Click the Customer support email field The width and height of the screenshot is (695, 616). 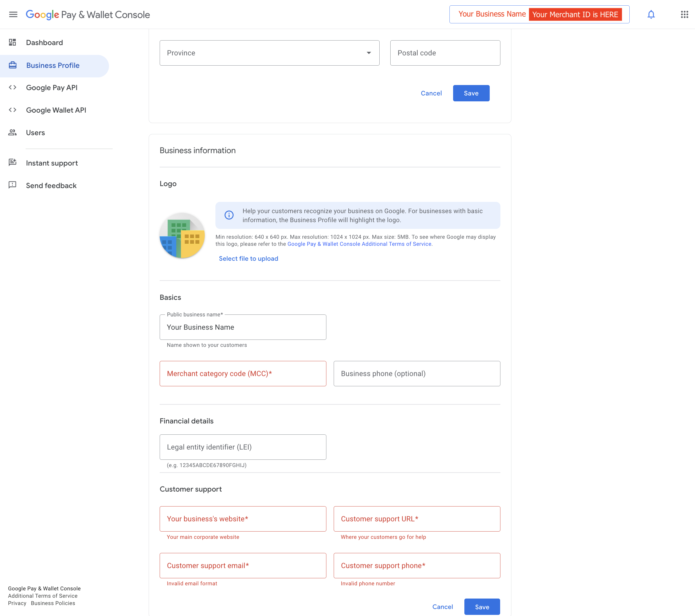click(x=243, y=566)
